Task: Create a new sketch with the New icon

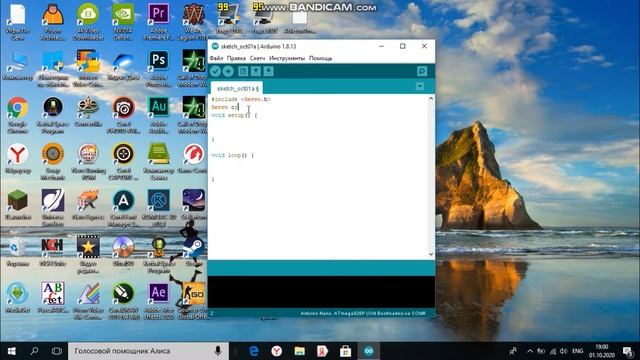Action: [x=243, y=71]
